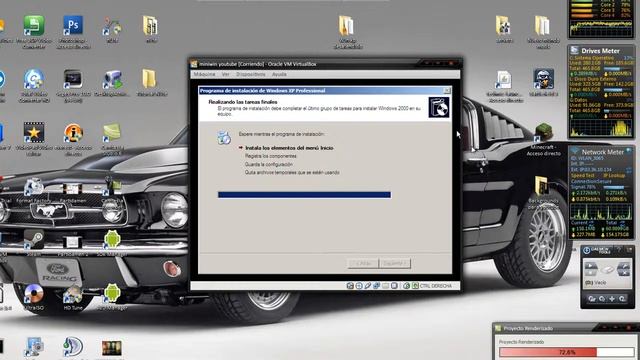Click IP Lookup in Network Meter

(x=614, y=175)
